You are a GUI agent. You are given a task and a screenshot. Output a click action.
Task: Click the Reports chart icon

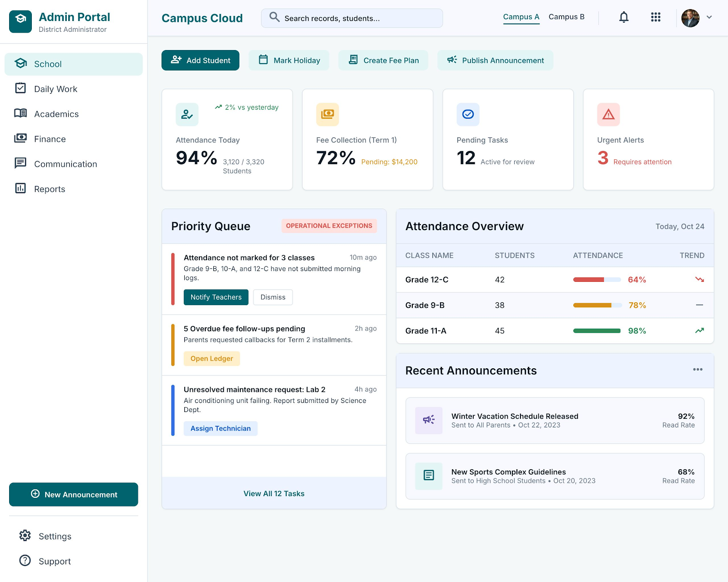coord(20,188)
